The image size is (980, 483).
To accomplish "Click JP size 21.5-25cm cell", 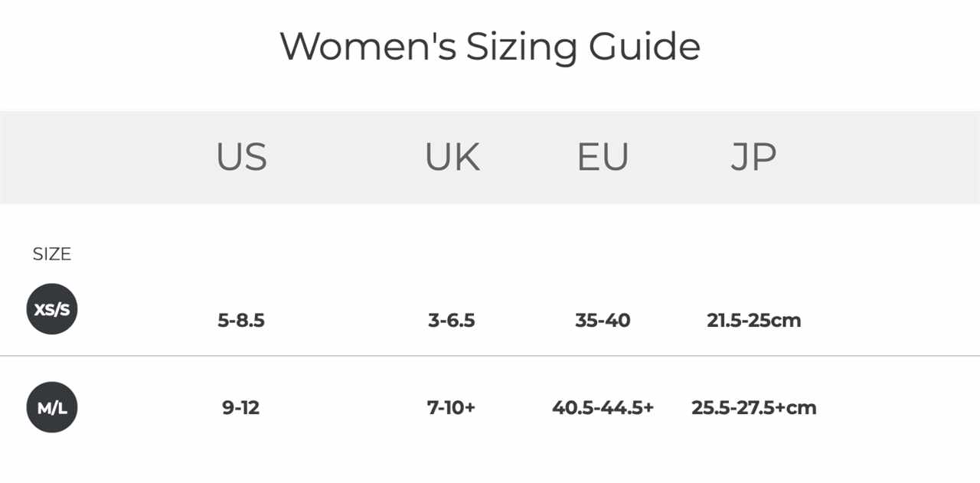I will pos(754,320).
